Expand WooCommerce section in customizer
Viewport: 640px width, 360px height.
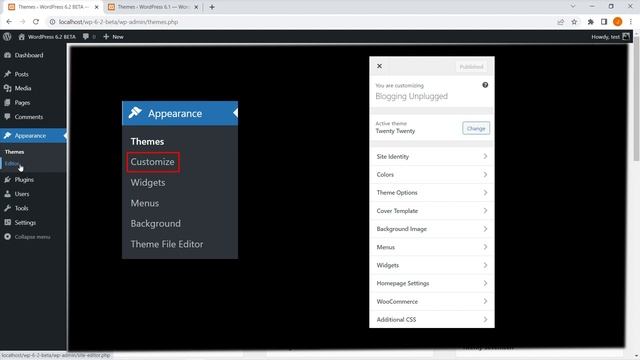click(432, 301)
